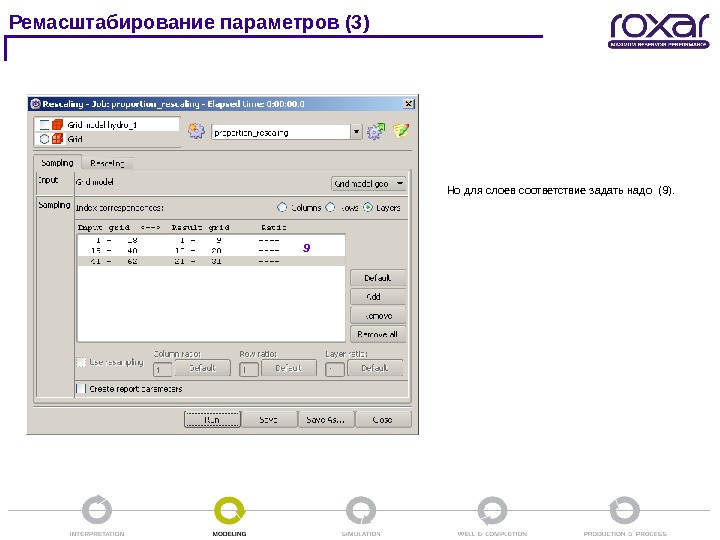The image size is (720, 540).
Task: Click the Remove button
Action: [377, 316]
